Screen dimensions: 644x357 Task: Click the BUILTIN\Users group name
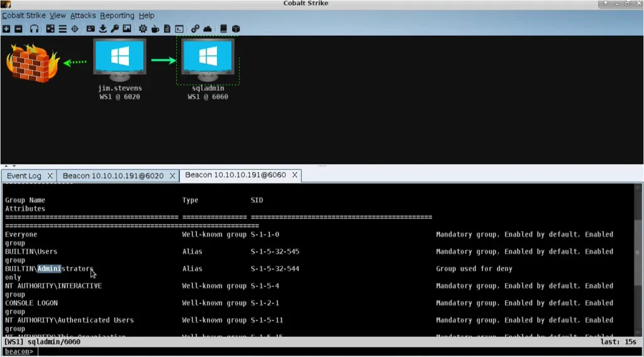(31, 251)
